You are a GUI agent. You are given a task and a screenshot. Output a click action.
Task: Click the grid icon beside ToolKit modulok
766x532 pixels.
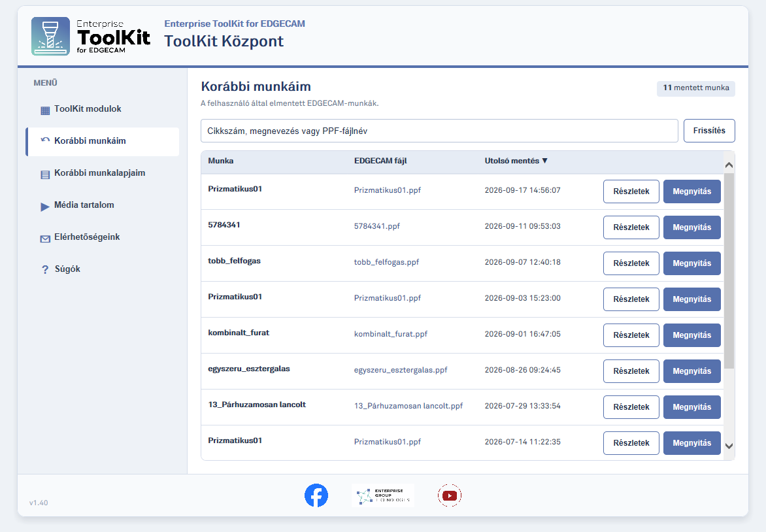[45, 110]
